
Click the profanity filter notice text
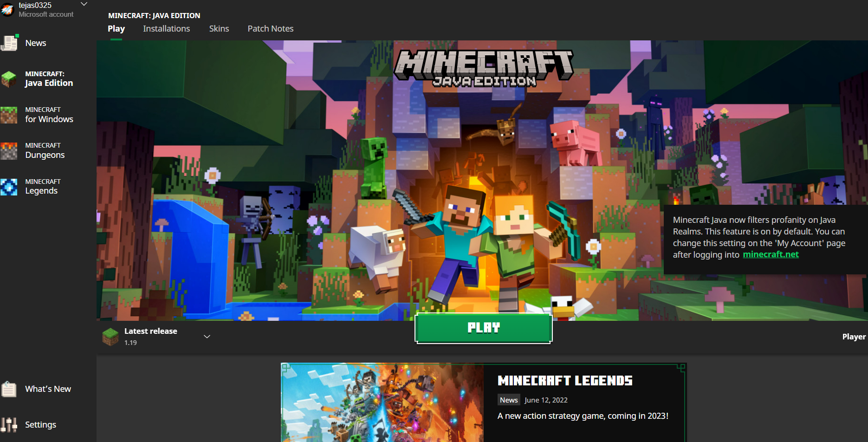(759, 237)
